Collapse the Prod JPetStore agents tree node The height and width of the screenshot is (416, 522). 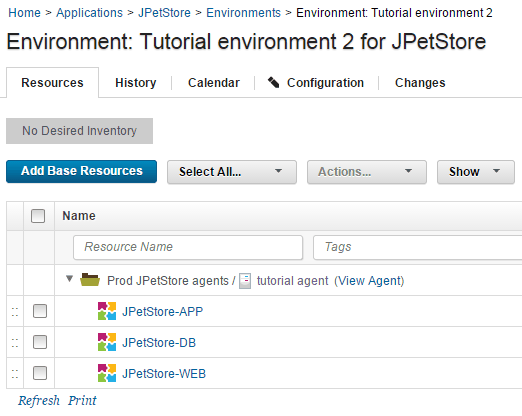pyautogui.click(x=69, y=279)
